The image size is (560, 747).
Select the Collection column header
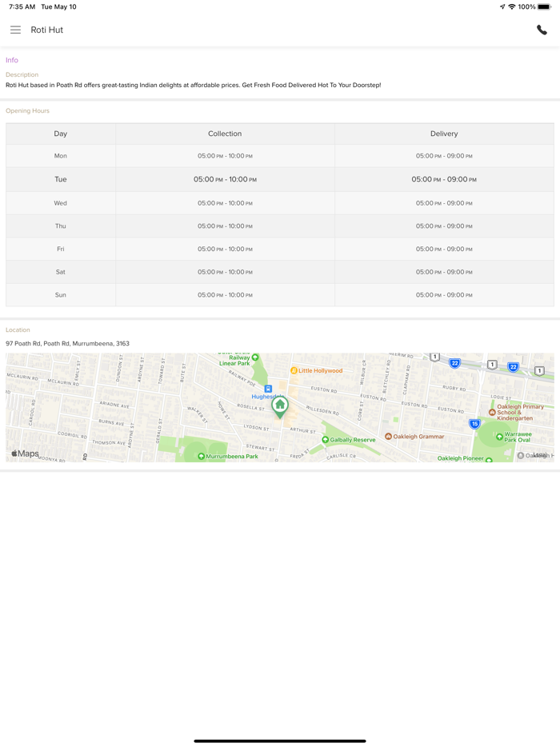225,134
